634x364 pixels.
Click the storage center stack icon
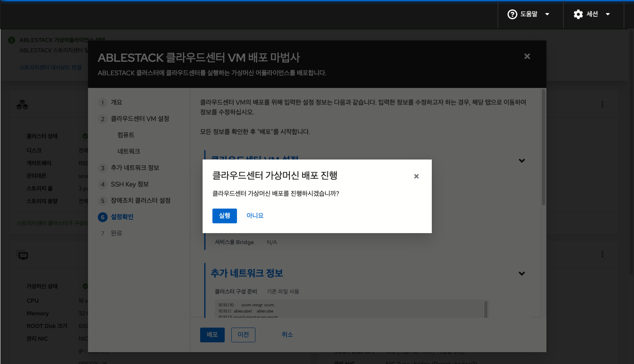(22, 105)
